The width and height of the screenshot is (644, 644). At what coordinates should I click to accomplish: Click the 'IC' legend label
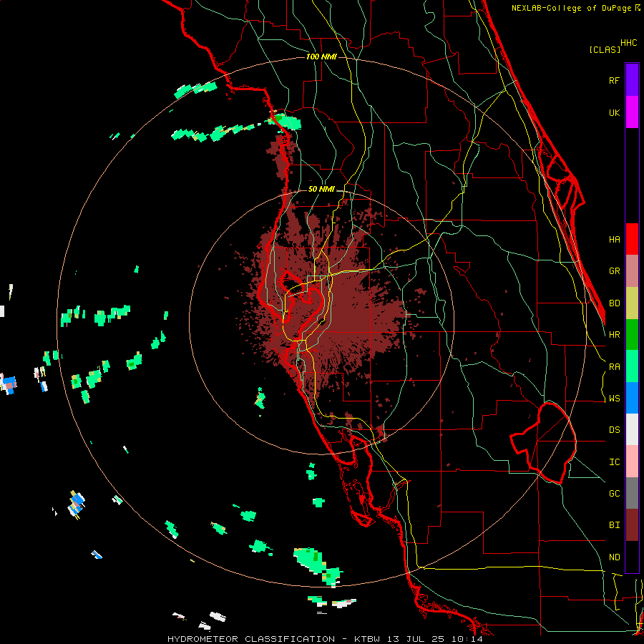(x=614, y=462)
